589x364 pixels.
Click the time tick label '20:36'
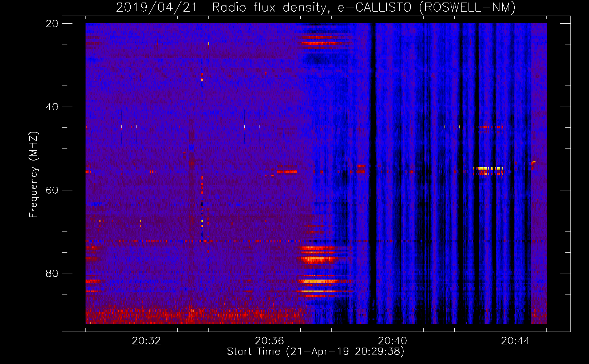click(269, 341)
